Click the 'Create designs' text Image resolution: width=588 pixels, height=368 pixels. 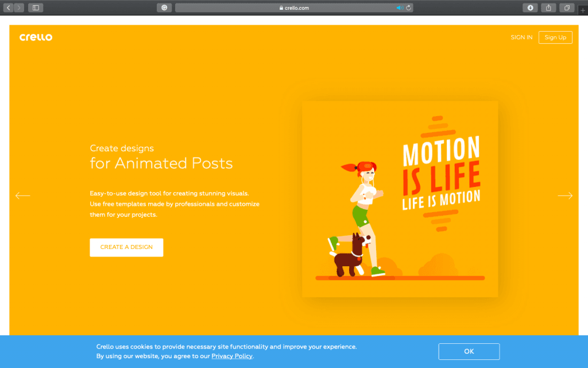(122, 148)
